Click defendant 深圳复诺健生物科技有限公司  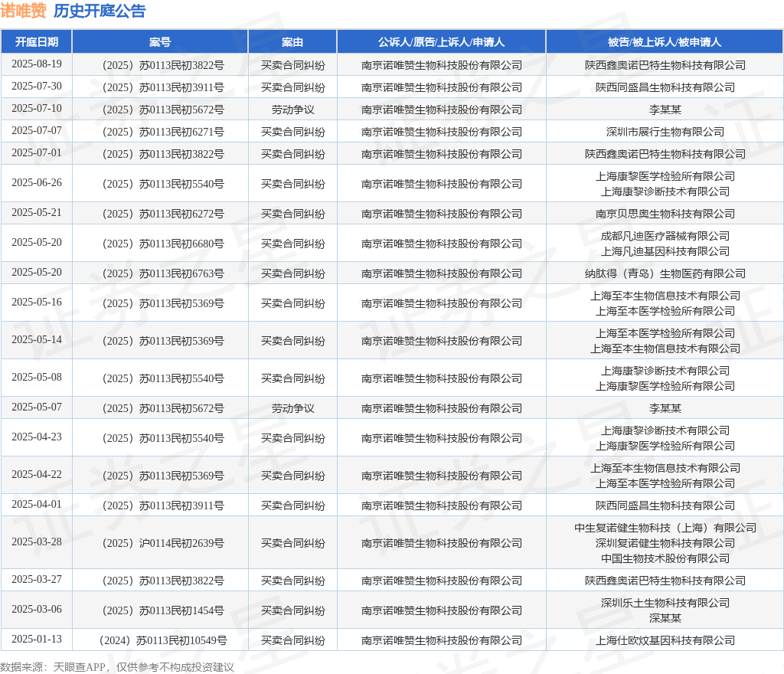(665, 544)
